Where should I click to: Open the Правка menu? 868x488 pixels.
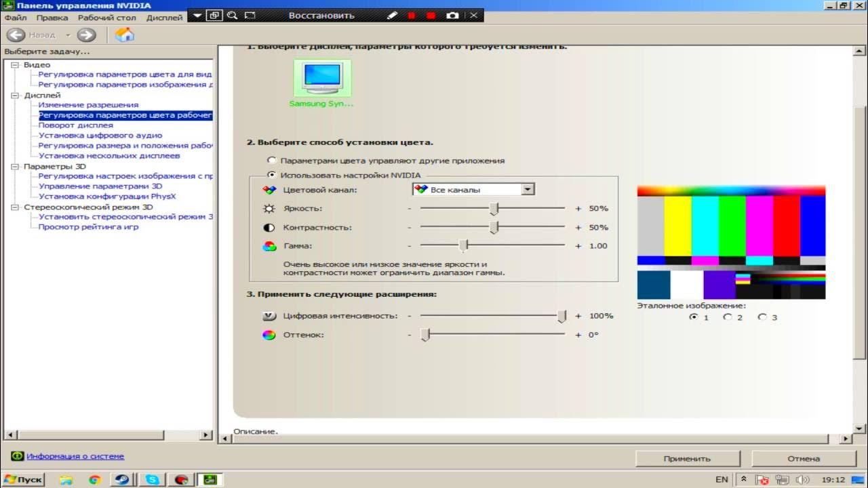coord(52,18)
